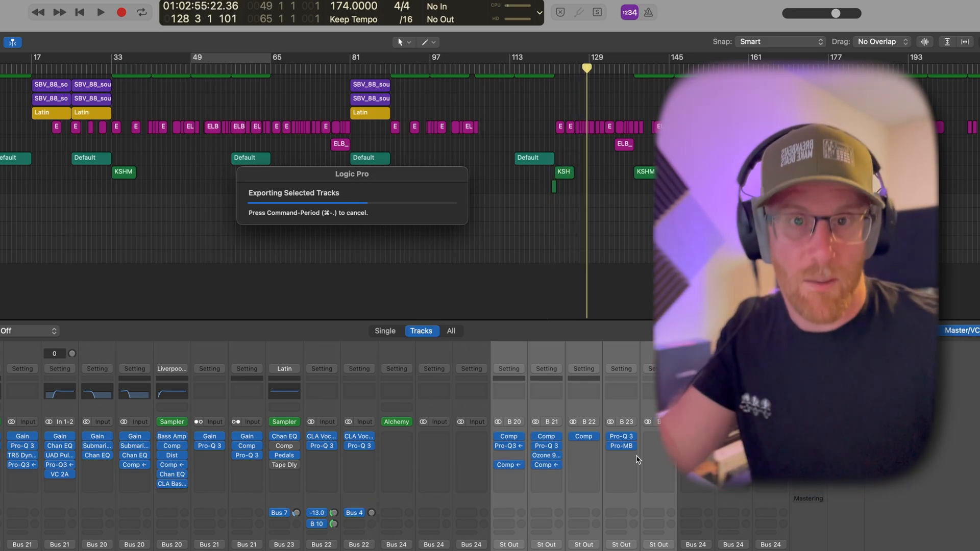The image size is (980, 551).
Task: Select the Tracks mixer view tab
Action: pyautogui.click(x=421, y=331)
